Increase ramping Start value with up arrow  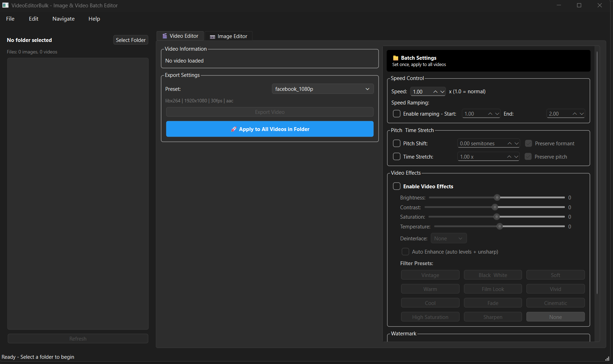(490, 114)
